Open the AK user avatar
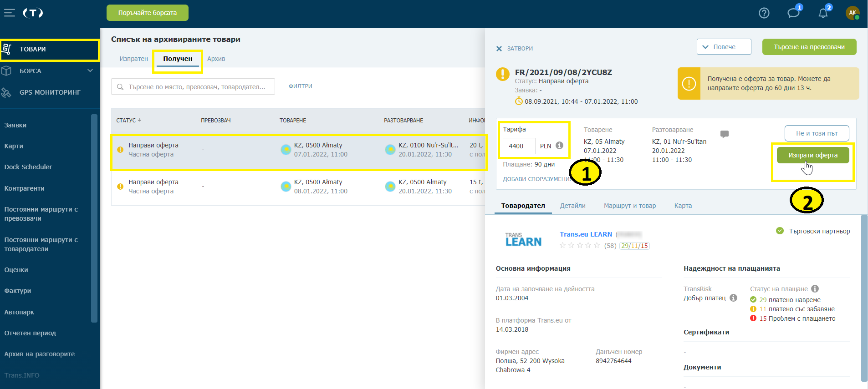 [853, 13]
